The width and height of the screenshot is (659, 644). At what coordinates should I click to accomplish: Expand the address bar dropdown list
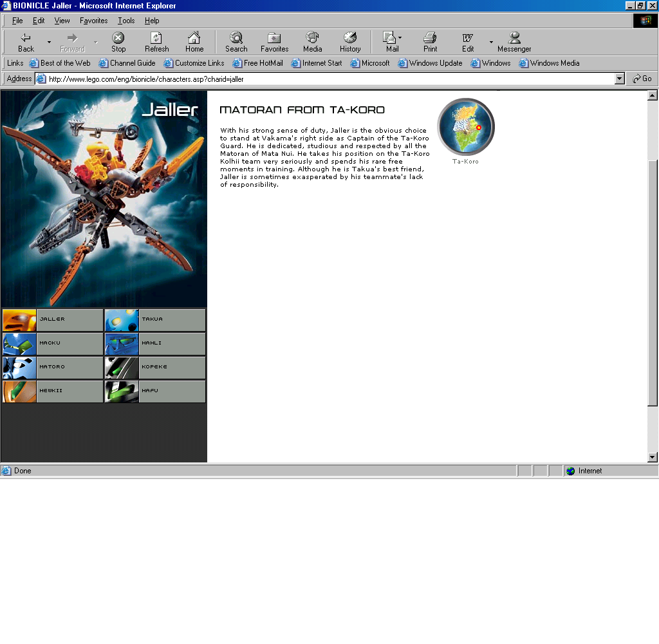620,79
